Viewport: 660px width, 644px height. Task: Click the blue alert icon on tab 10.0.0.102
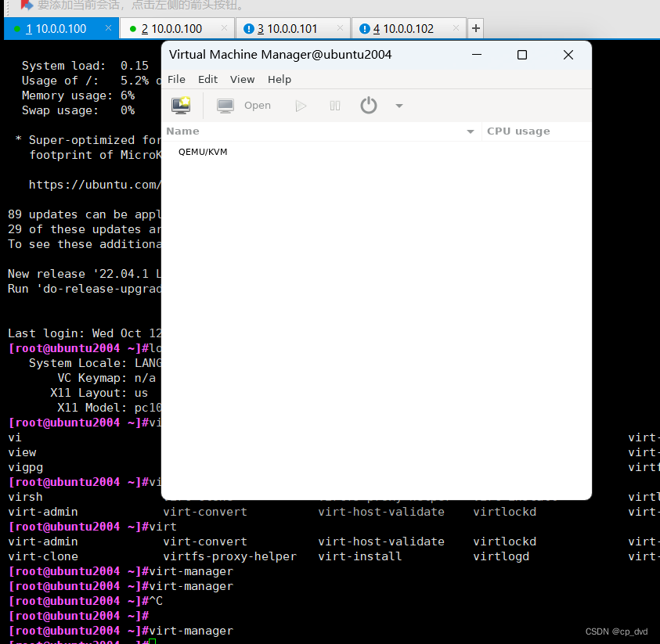point(365,29)
